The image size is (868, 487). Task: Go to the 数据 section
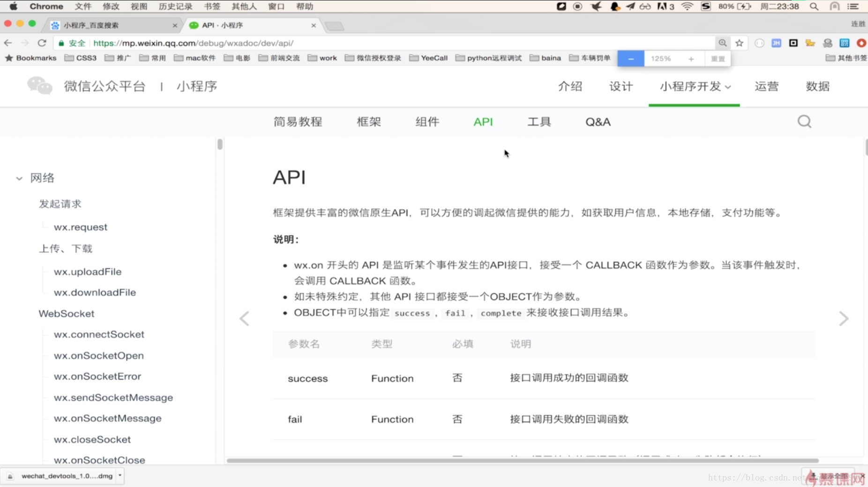818,86
